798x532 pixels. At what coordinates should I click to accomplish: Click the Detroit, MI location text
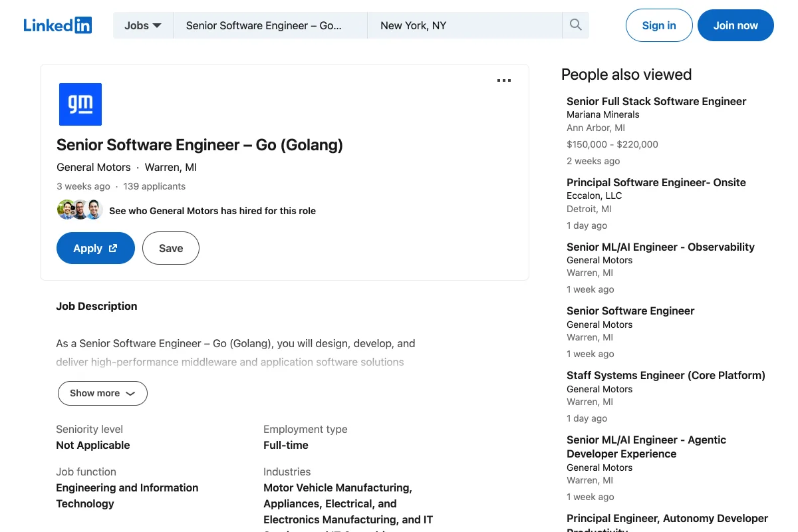click(589, 209)
